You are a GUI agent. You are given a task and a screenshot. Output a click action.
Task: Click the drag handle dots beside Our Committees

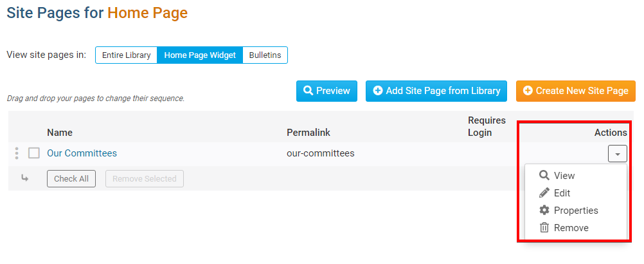pyautogui.click(x=17, y=153)
